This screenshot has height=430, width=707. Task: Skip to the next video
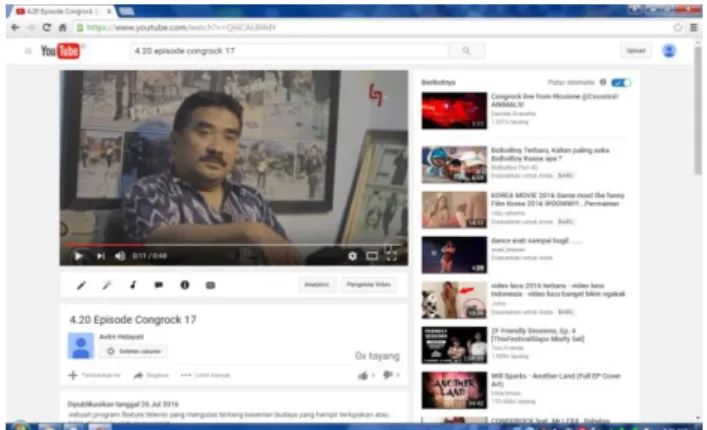(x=101, y=256)
